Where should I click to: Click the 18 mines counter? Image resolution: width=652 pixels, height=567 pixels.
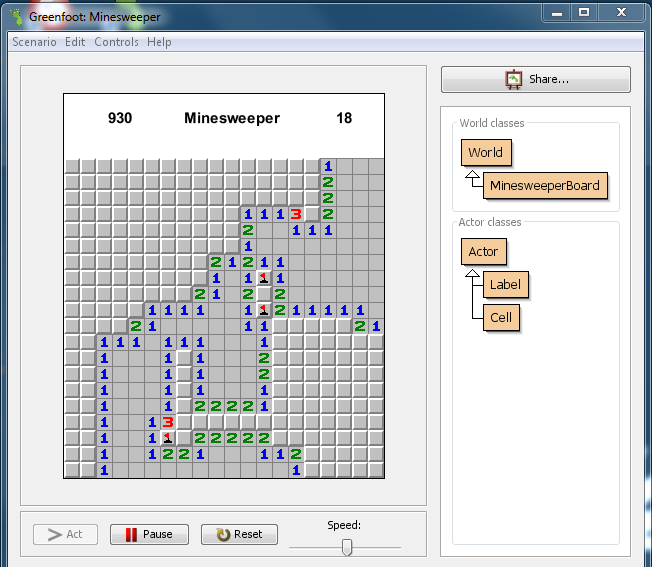point(344,118)
